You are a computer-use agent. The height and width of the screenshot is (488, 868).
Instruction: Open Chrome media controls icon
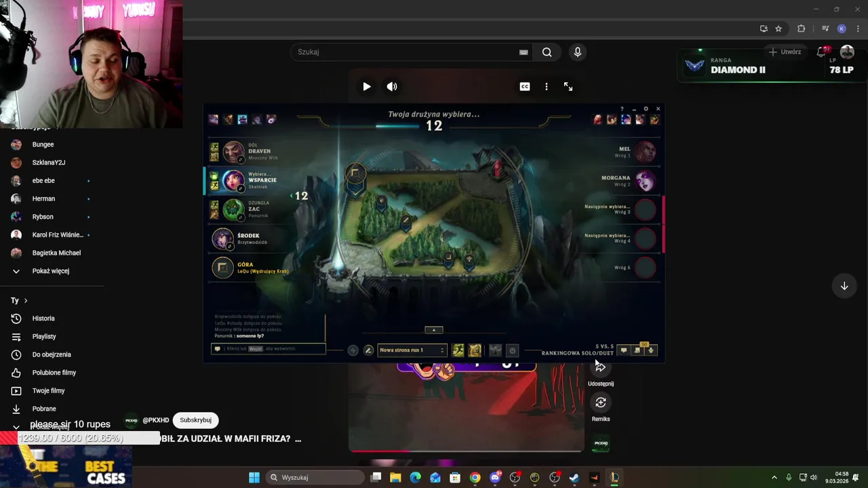825,28
